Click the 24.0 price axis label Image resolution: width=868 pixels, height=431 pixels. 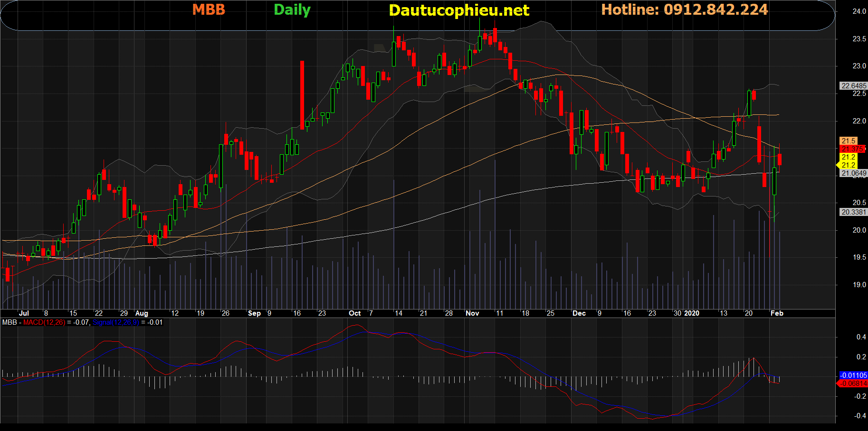[859, 11]
